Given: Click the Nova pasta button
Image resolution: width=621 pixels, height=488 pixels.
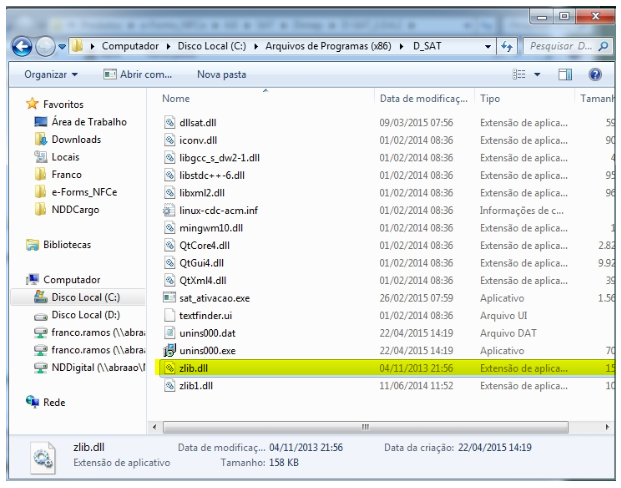Looking at the screenshot, I should coord(222,75).
